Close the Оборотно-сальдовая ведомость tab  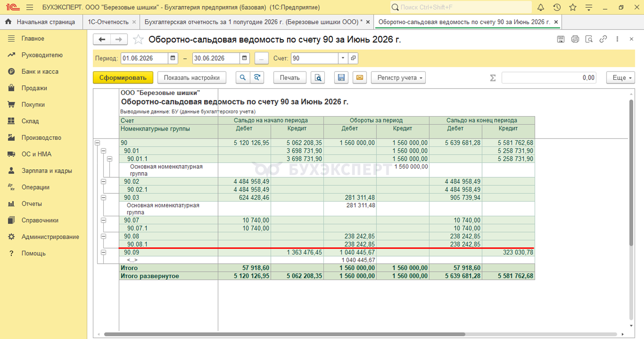[x=556, y=22]
